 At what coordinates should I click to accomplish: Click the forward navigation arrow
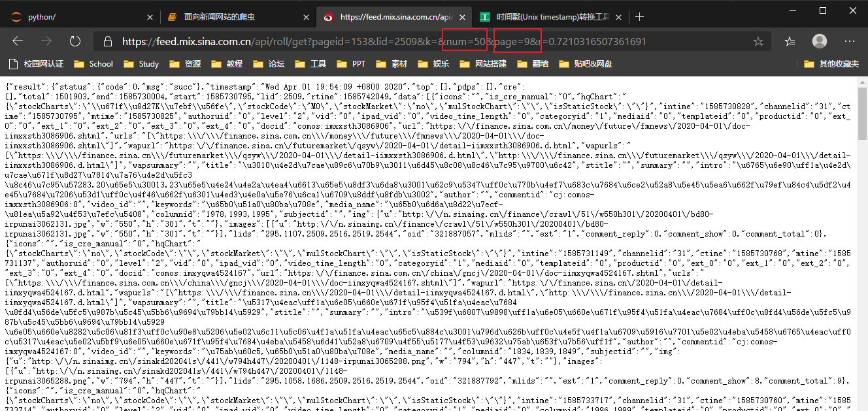(46, 41)
